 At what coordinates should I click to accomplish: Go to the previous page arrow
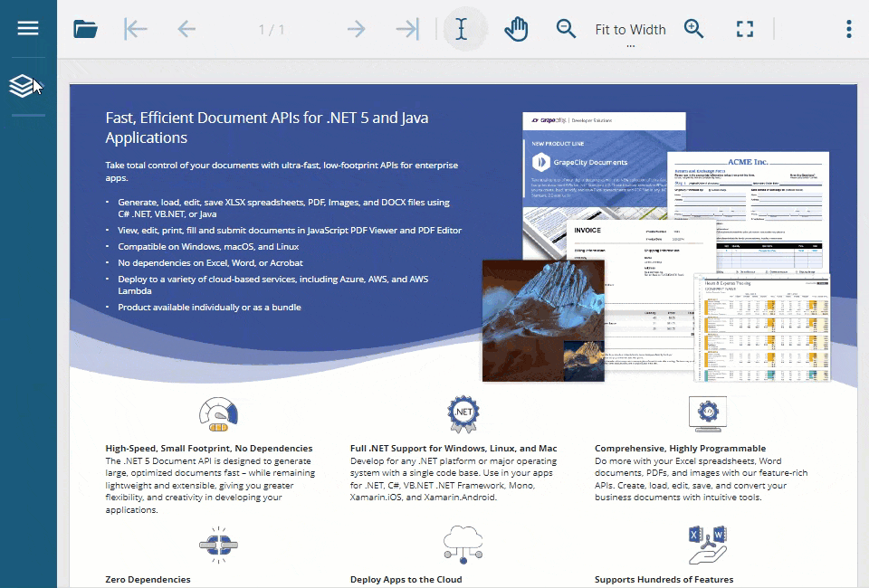pos(186,29)
